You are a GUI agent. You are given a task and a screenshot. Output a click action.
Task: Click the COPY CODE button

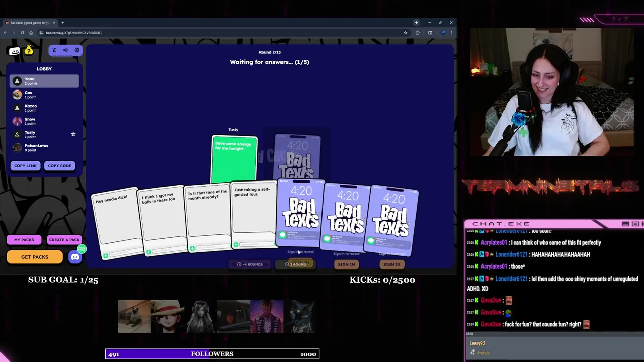[59, 166]
